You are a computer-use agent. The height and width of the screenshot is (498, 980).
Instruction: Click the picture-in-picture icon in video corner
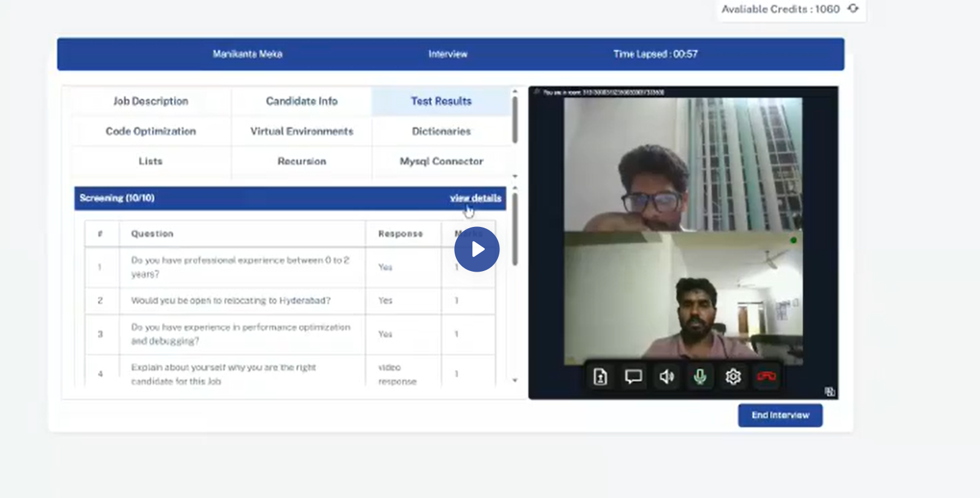click(x=830, y=392)
